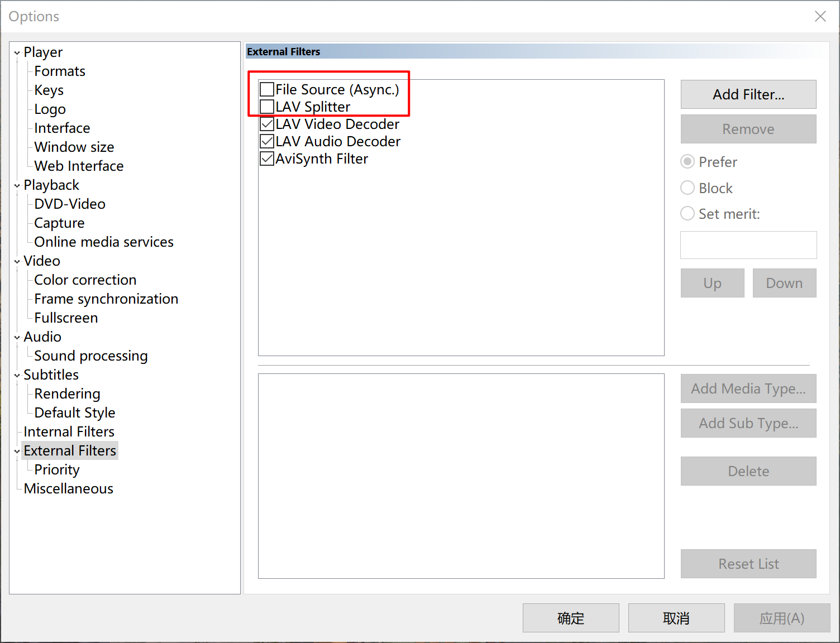The width and height of the screenshot is (840, 643).
Task: Select Rendering under Subtitles
Action: click(67, 394)
